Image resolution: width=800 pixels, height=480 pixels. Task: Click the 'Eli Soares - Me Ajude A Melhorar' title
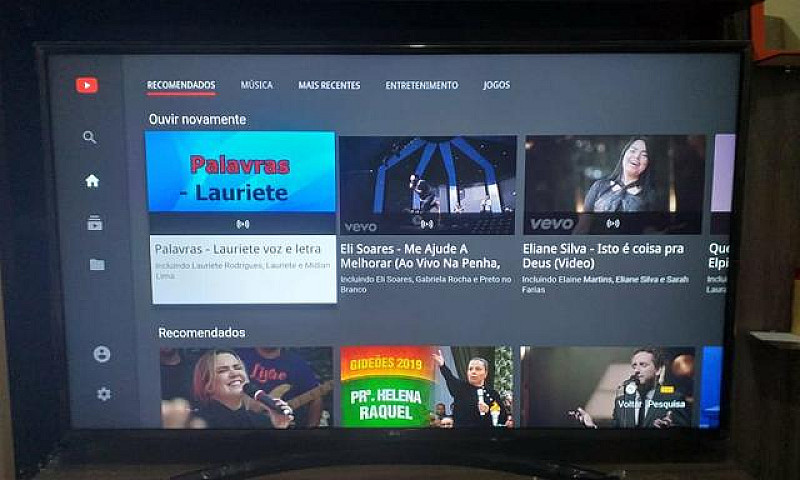[420, 256]
